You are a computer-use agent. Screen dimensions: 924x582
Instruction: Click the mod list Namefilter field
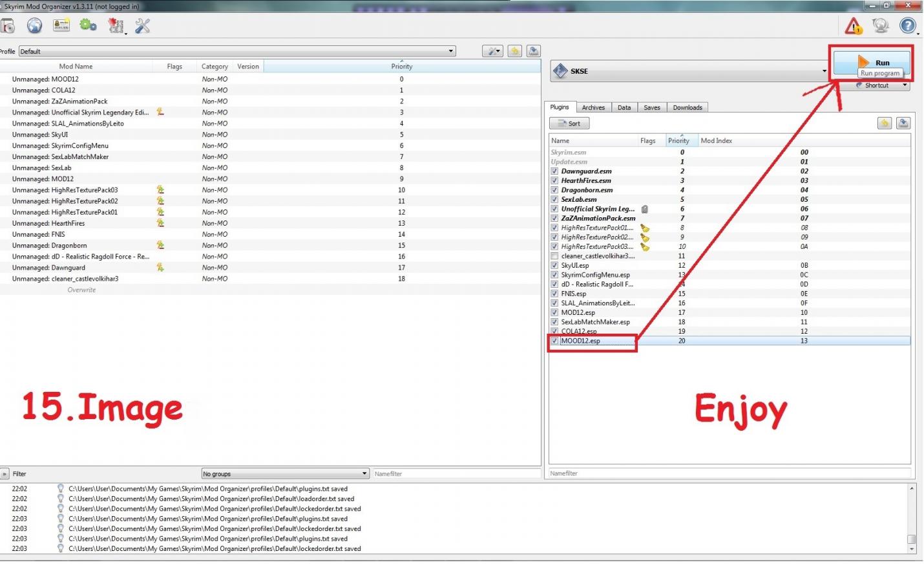point(457,473)
